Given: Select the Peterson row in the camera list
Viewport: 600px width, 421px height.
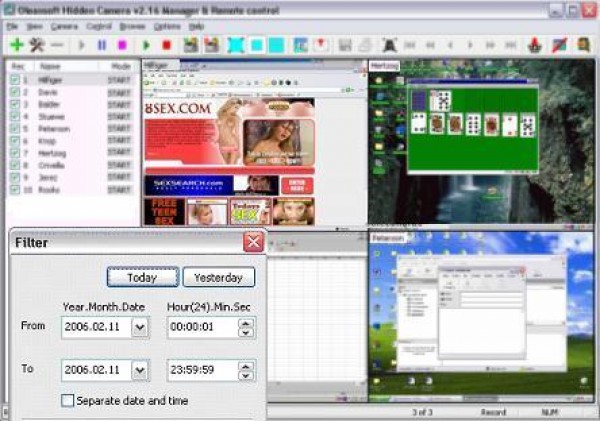Looking at the screenshot, I should (x=73, y=129).
